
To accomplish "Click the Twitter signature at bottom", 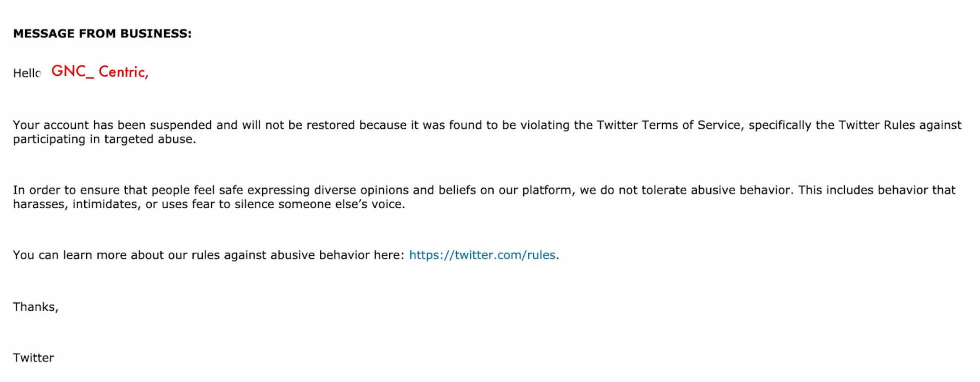I will pyautogui.click(x=34, y=358).
